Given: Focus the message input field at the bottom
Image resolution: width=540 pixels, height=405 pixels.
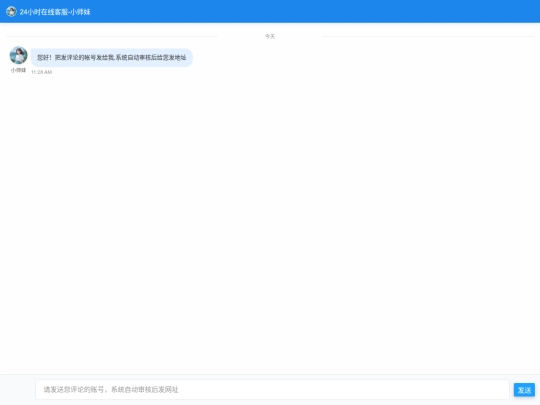Looking at the screenshot, I should click(272, 390).
